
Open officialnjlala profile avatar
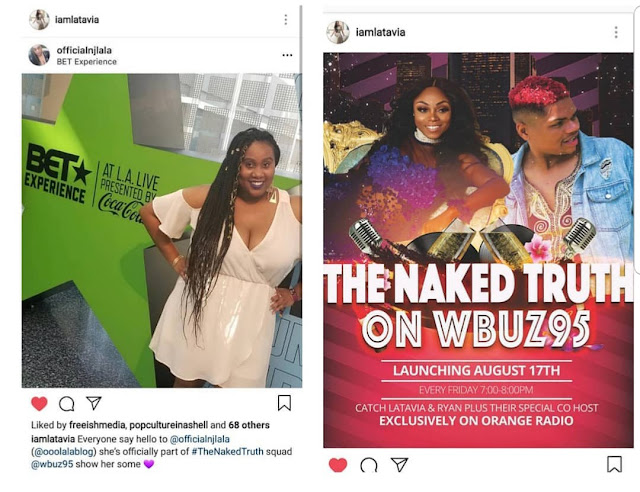pos(39,55)
